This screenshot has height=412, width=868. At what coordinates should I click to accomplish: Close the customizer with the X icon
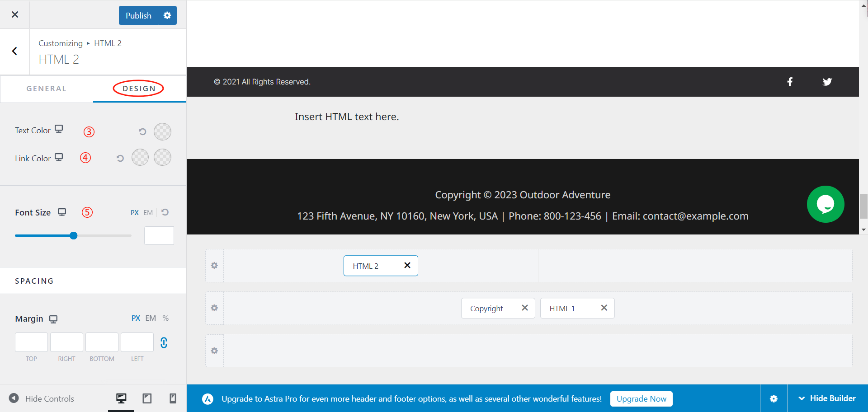click(15, 14)
